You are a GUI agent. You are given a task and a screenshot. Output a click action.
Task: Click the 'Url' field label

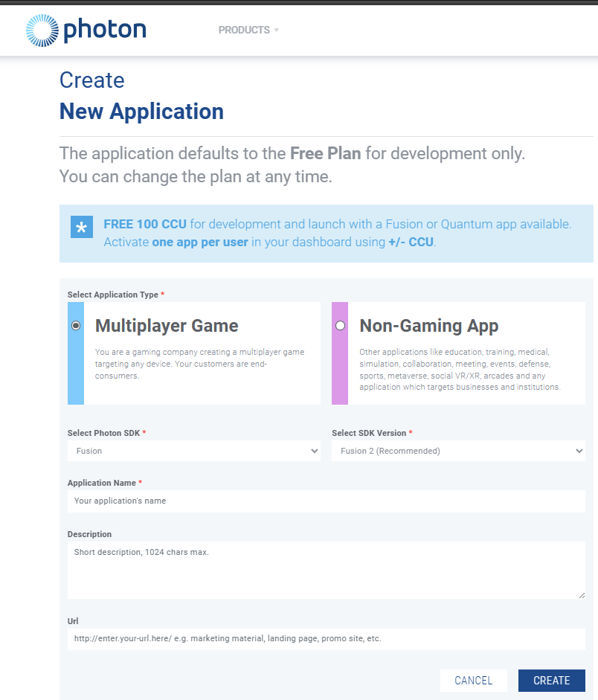pos(73,621)
